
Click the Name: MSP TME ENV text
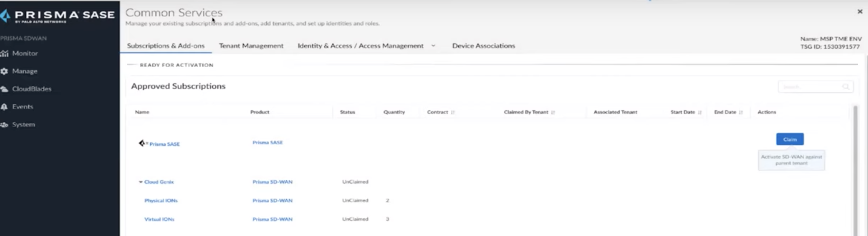(831, 39)
